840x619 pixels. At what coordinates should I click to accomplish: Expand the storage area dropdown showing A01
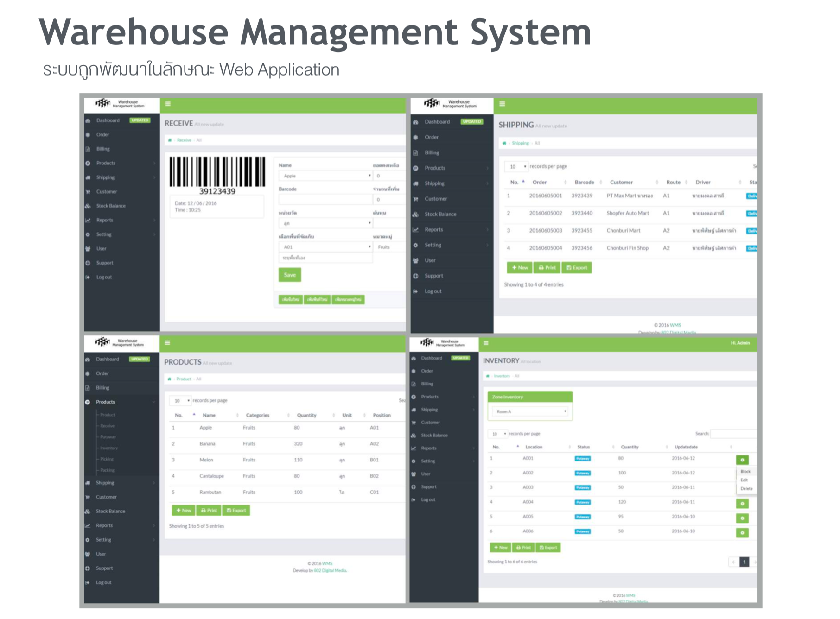pyautogui.click(x=325, y=247)
